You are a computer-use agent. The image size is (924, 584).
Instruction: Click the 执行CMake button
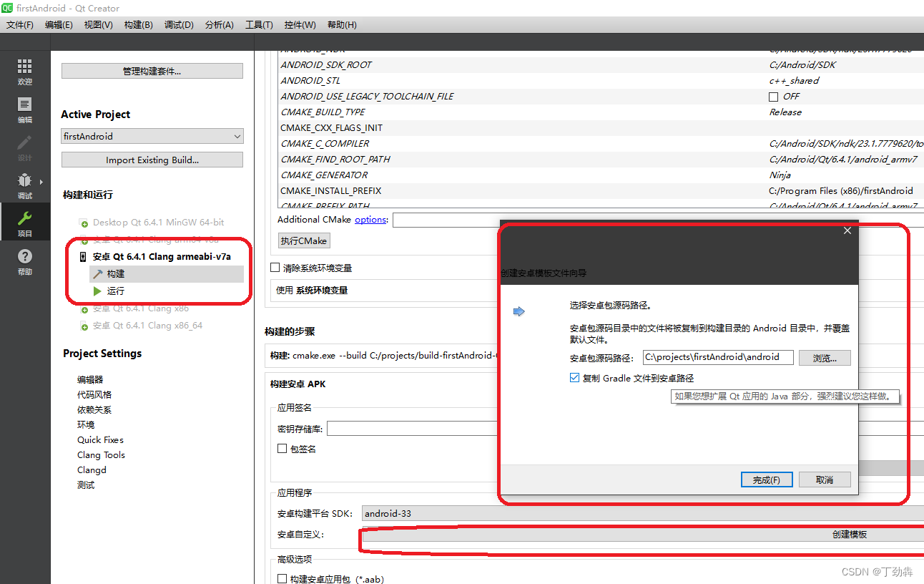point(304,240)
